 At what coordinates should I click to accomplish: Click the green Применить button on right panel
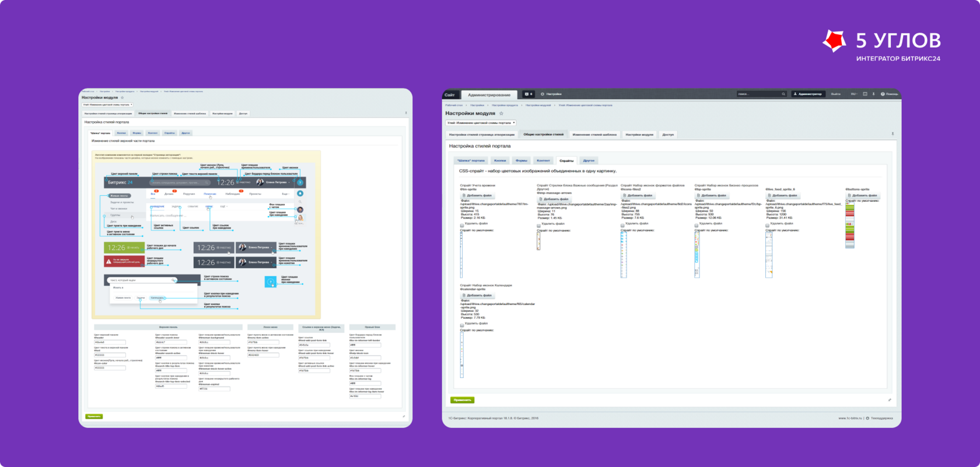click(x=462, y=400)
